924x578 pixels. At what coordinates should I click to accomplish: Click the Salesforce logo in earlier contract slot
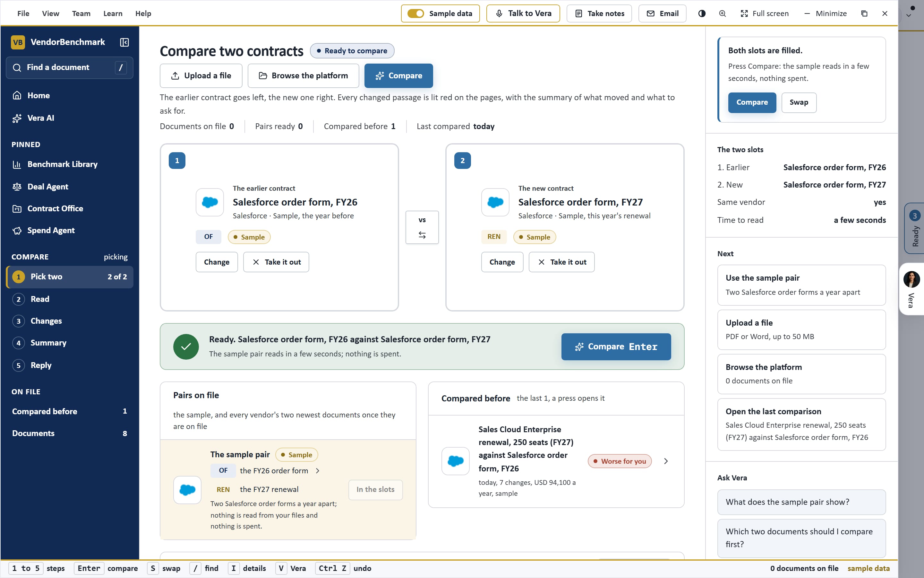pyautogui.click(x=210, y=202)
